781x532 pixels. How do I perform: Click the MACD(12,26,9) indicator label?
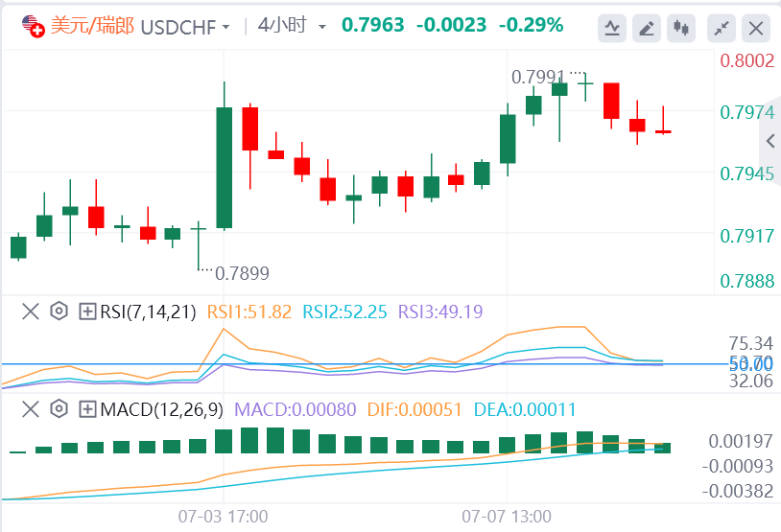point(160,409)
